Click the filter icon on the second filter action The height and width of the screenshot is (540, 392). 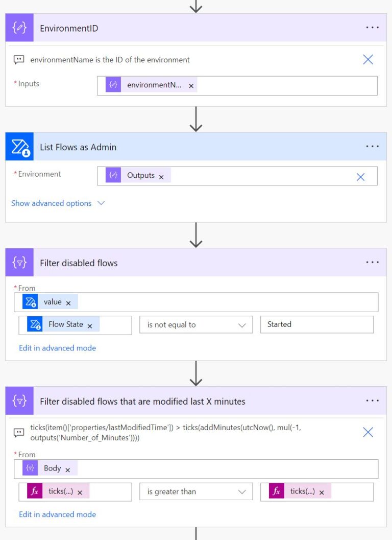tap(18, 402)
